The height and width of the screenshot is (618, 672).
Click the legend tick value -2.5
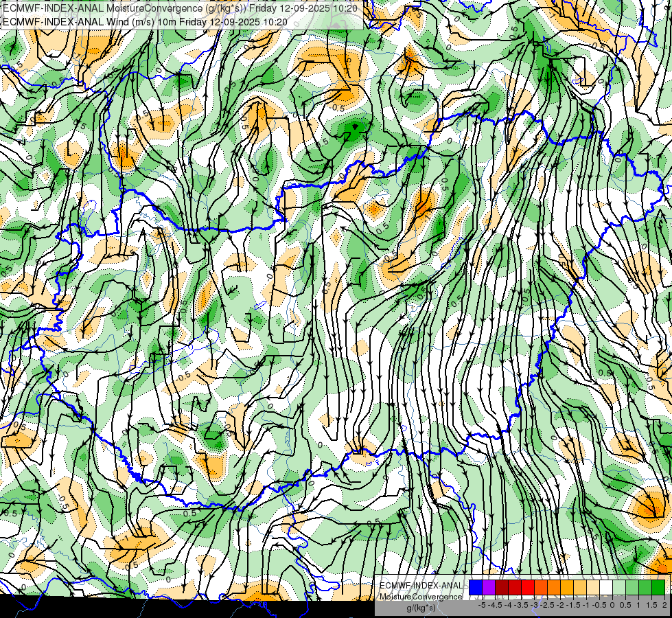[547, 605]
